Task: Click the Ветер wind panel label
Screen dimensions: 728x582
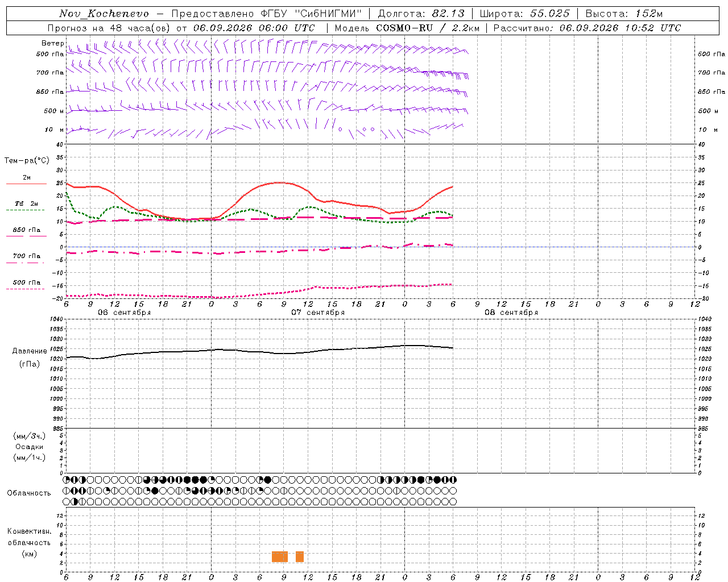Action: pos(52,43)
